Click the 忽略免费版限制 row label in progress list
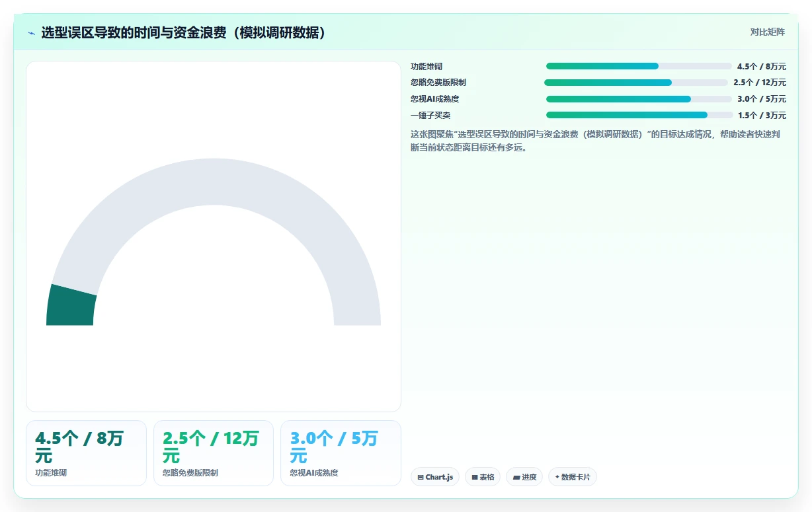The height and width of the screenshot is (512, 812). [x=438, y=83]
